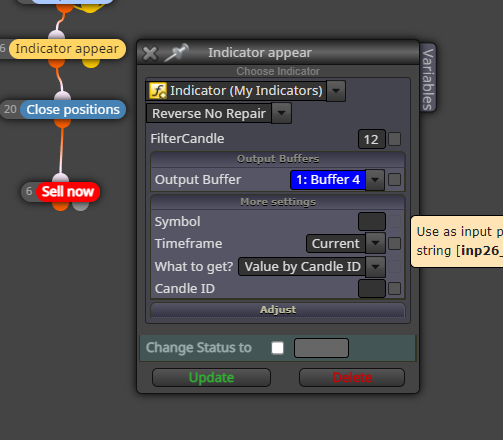Close the Indicator appear dialog
Screen dimensions: 503x440
pyautogui.click(x=150, y=53)
